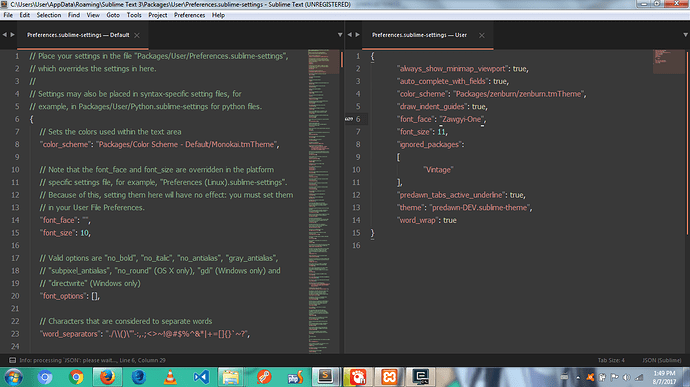Click line number 6 in right pane gutter

pos(358,119)
